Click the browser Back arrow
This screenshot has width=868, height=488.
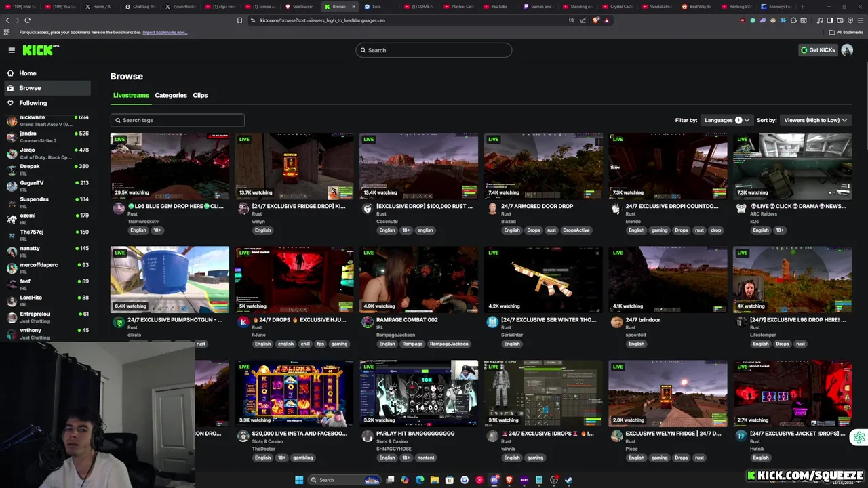click(7, 20)
